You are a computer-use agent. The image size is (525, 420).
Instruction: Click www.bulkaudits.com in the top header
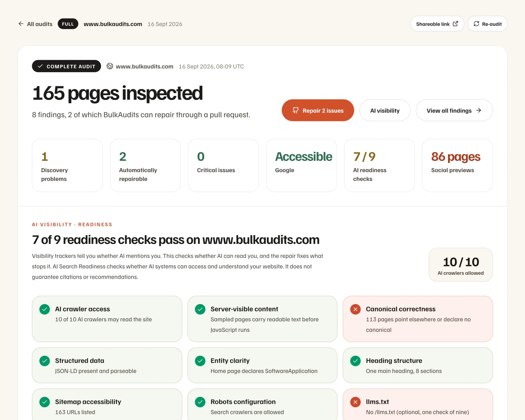(x=113, y=24)
